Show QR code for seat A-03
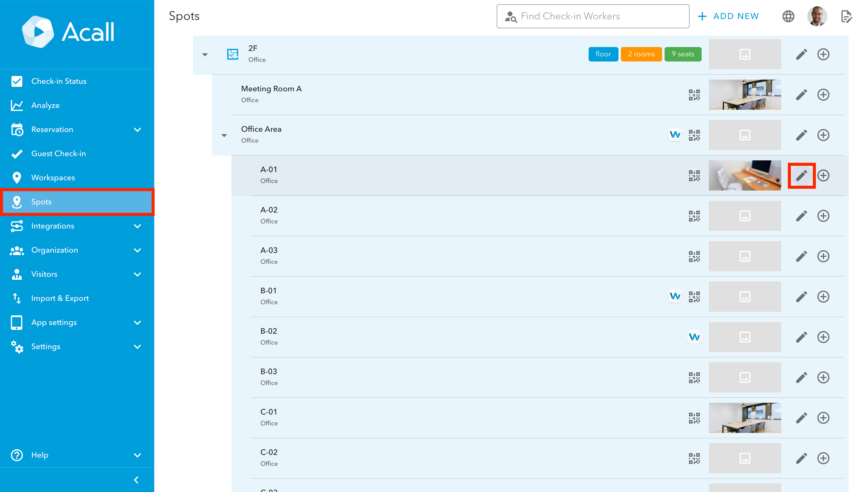Screen dimensions: 868x492 pyautogui.click(x=694, y=257)
